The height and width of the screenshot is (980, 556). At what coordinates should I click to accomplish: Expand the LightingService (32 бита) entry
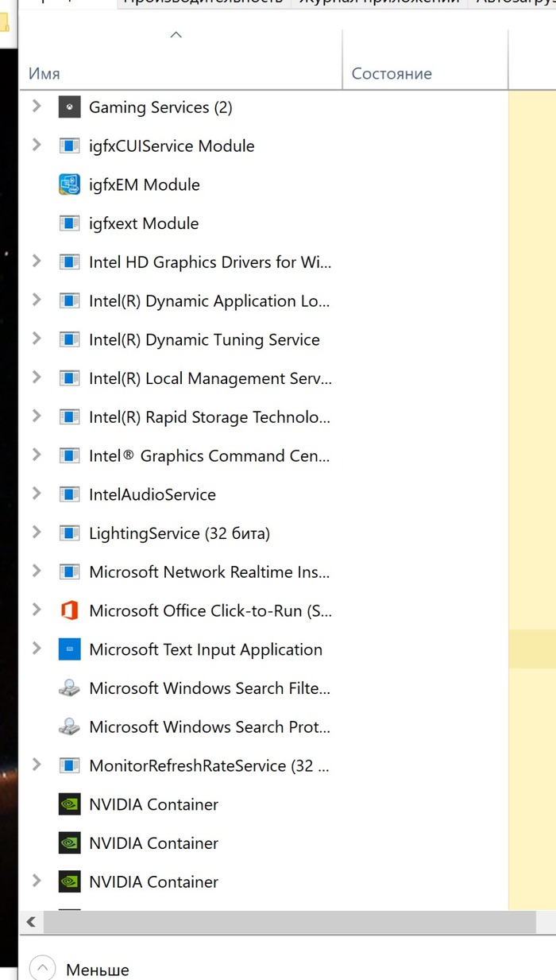[36, 533]
